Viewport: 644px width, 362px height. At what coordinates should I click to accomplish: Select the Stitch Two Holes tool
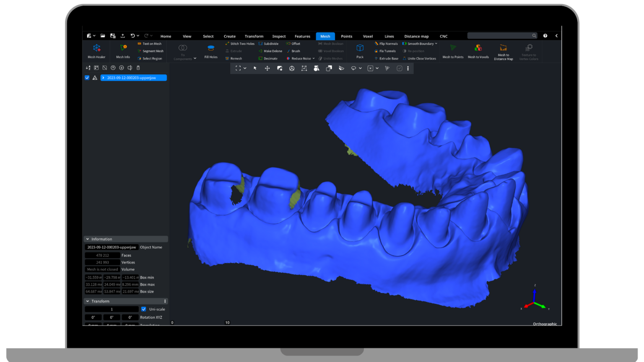coord(242,44)
